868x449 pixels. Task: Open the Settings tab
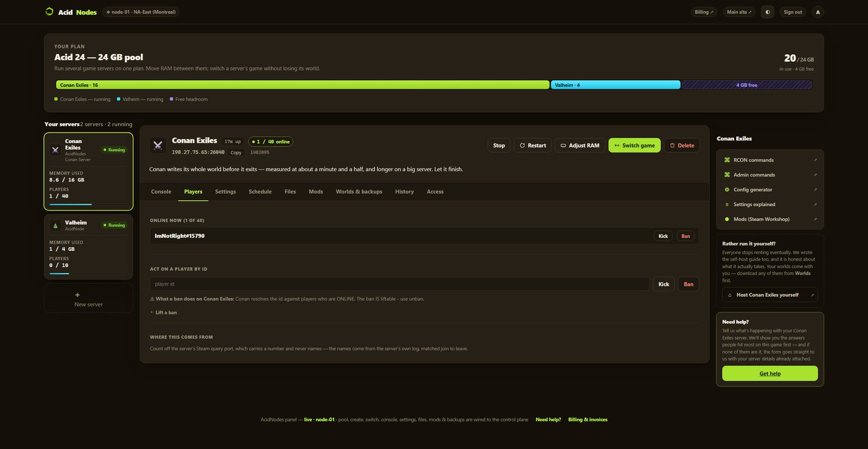[226, 192]
